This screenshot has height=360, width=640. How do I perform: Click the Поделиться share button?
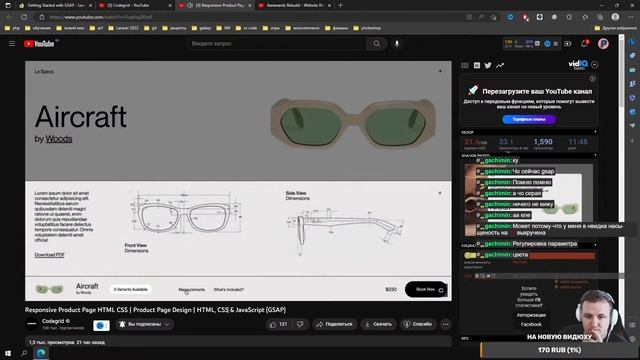(x=334, y=324)
